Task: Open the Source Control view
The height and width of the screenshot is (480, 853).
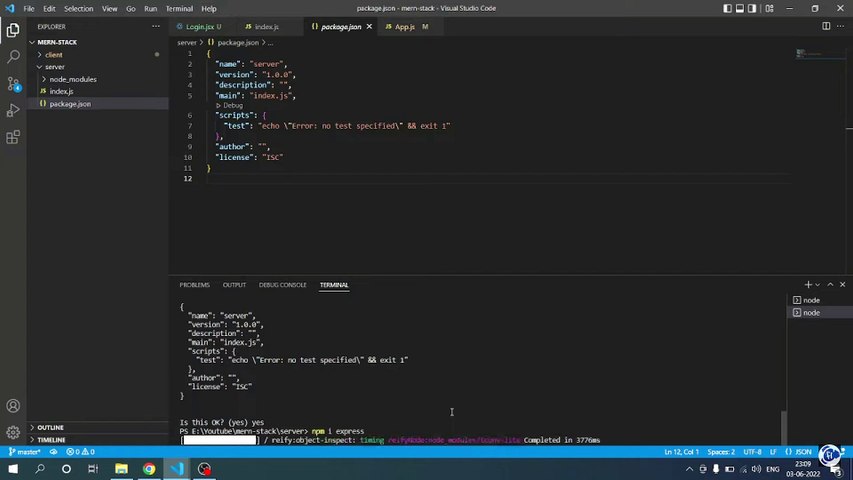Action: 13,83
